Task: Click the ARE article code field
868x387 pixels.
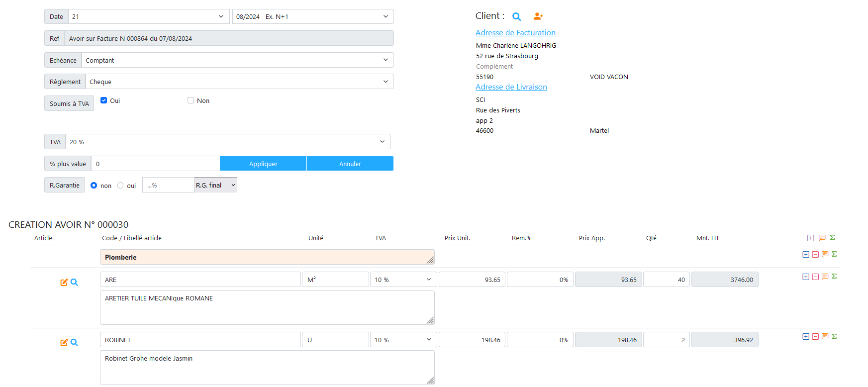Action: click(200, 280)
